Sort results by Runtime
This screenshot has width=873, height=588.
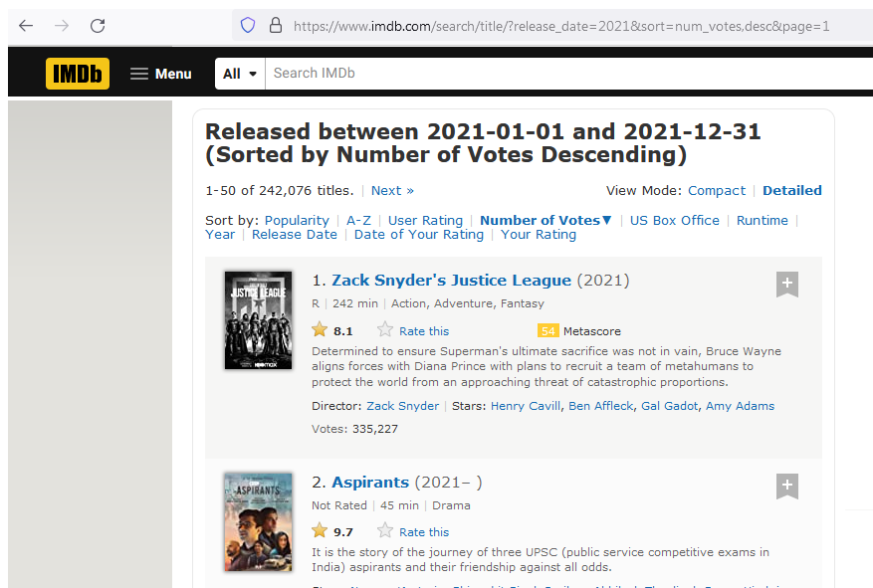tap(763, 220)
